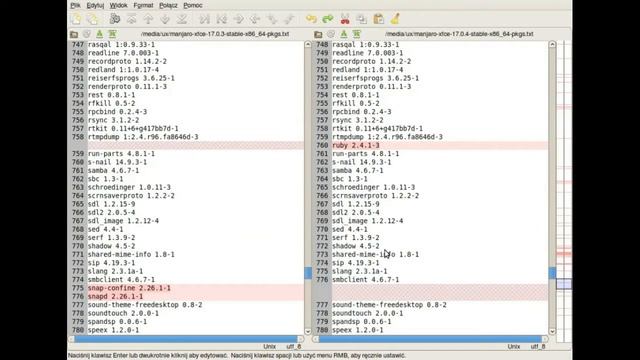Image resolution: width=640 pixels, height=360 pixels.
Task: Open the Widok menu
Action: pyautogui.click(x=118, y=5)
